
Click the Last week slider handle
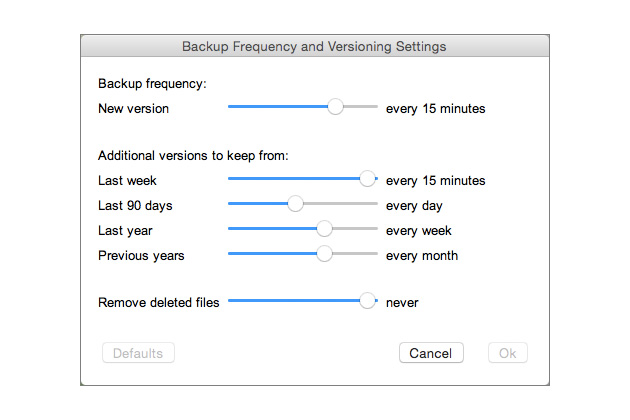[x=367, y=178]
